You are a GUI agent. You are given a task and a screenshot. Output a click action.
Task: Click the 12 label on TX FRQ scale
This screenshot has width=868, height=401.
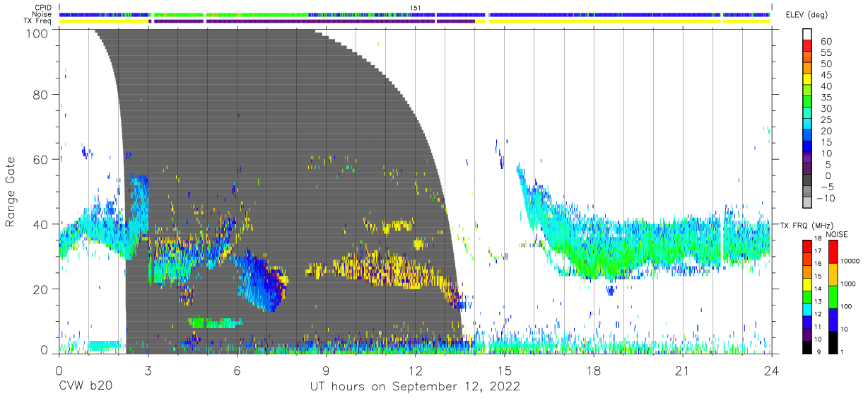click(818, 314)
